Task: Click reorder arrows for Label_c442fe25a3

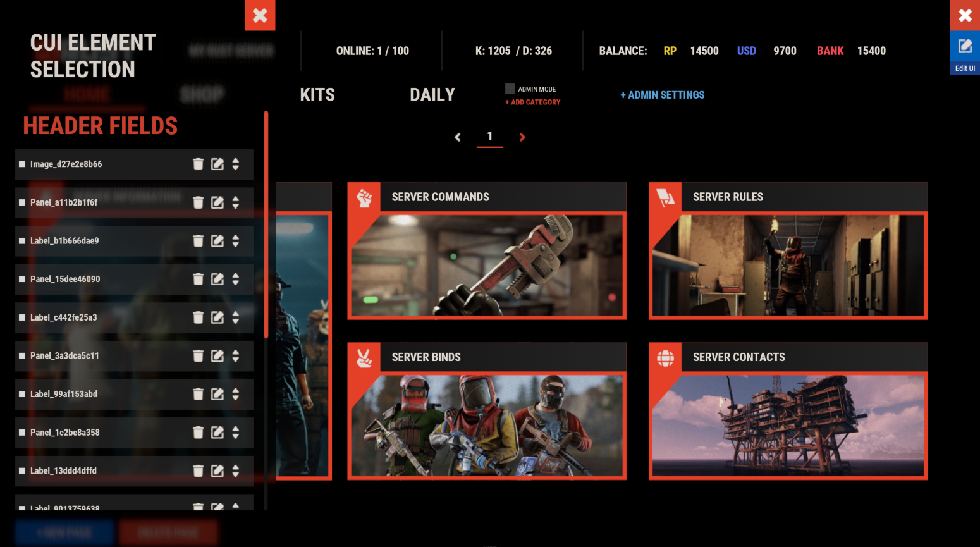Action: pos(236,317)
